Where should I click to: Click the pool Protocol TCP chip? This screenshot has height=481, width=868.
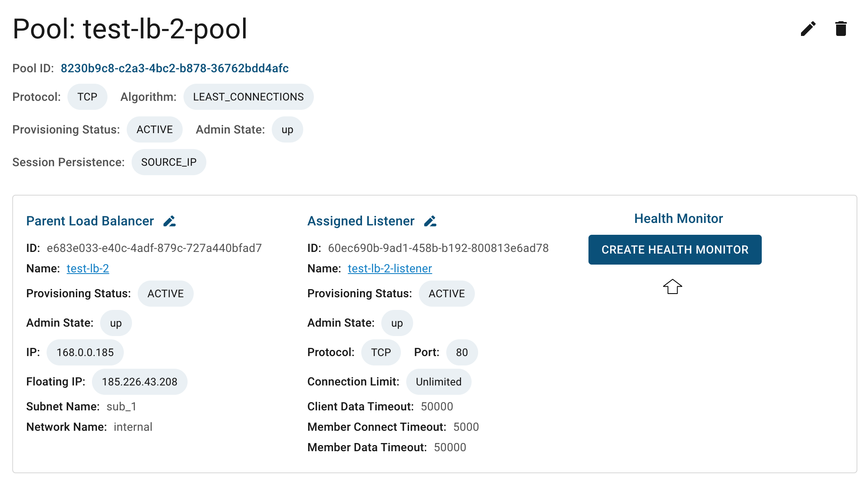(x=87, y=97)
